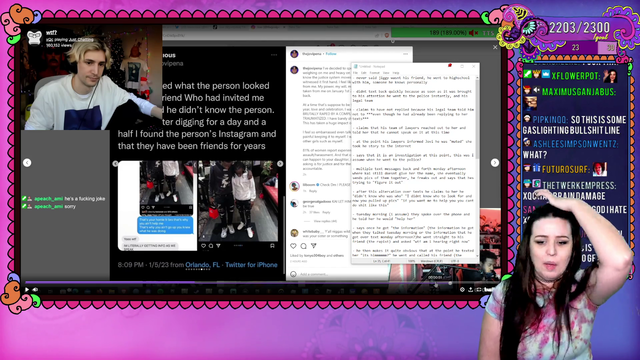Click the red muted speaker icon beside TTS
This screenshot has width=640, height=360.
coord(473,33)
